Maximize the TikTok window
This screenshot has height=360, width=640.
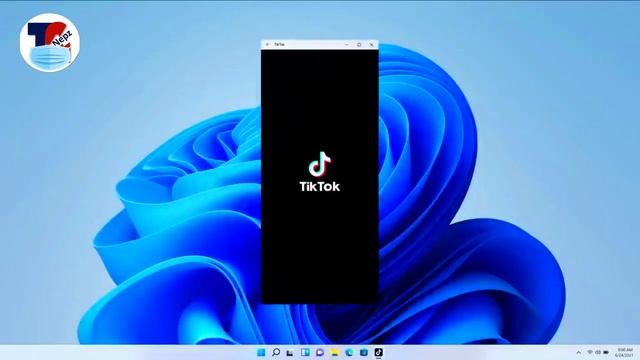pos(359,44)
